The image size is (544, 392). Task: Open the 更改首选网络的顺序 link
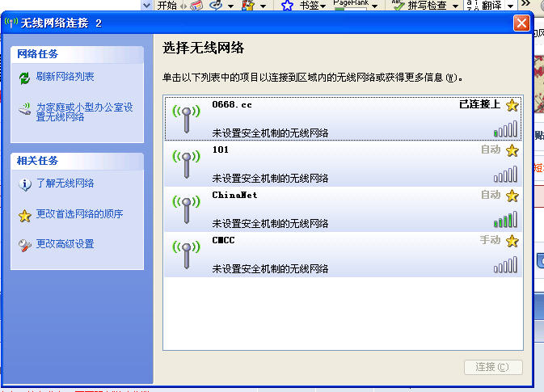point(80,214)
